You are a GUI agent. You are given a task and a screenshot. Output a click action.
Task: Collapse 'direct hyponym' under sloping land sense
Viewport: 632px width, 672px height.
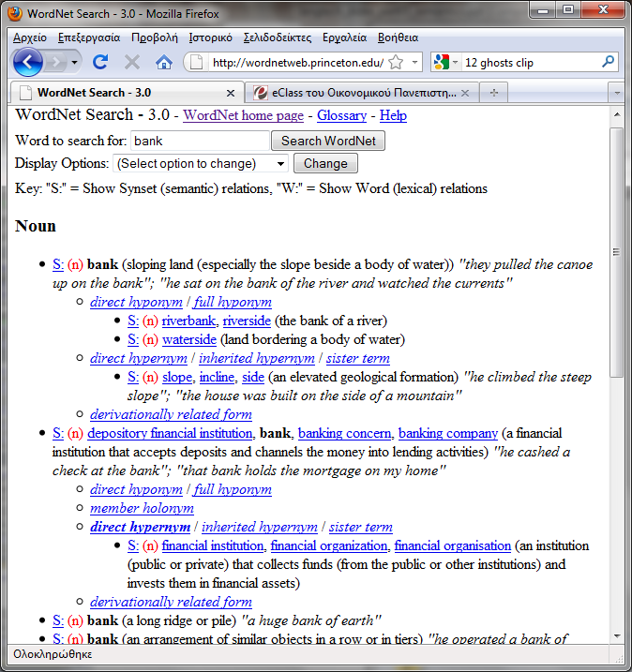point(136,302)
